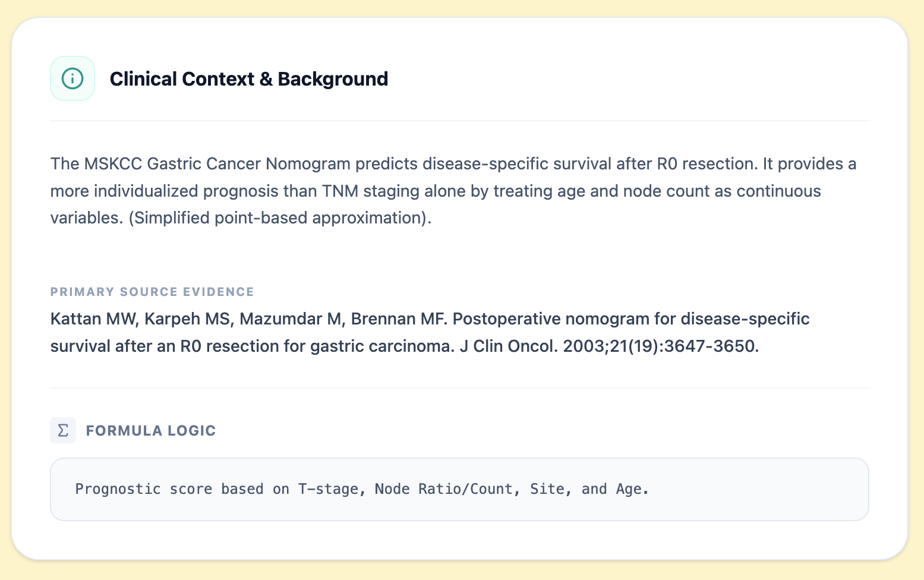
Task: Click the Prognostic score formula box
Action: [459, 489]
